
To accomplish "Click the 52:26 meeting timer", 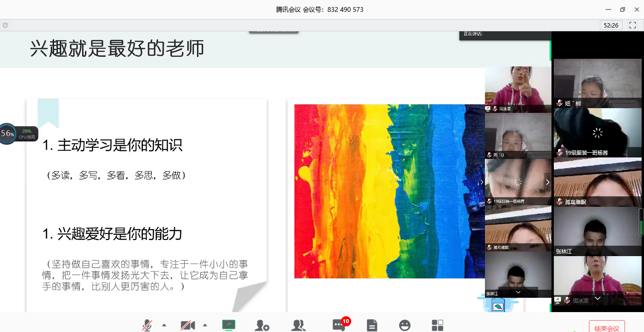I will (611, 25).
